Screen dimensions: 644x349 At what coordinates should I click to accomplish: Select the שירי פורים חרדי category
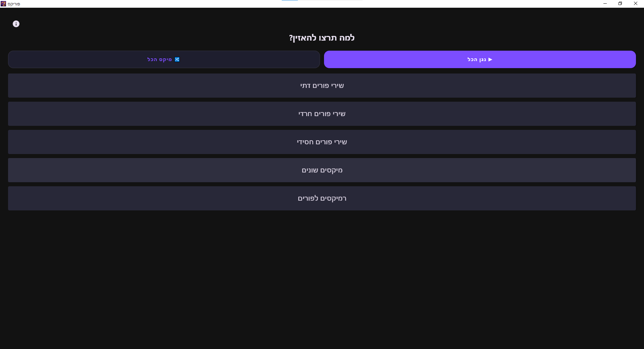click(322, 114)
